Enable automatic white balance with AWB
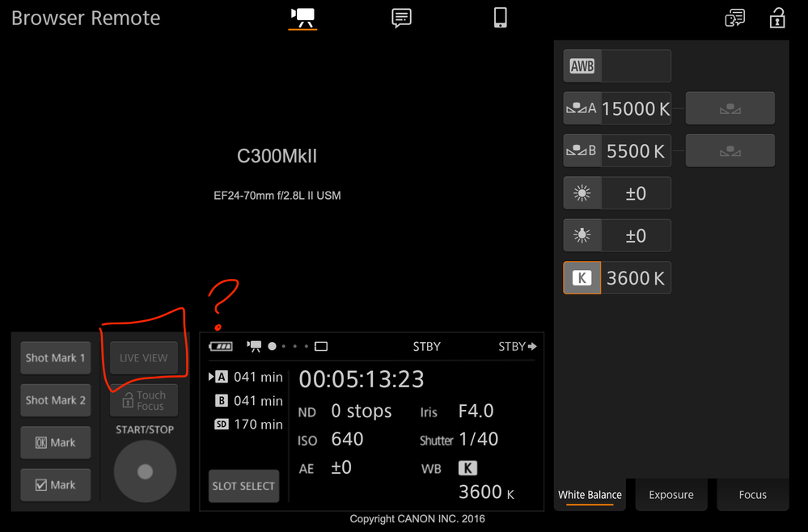 tap(582, 65)
